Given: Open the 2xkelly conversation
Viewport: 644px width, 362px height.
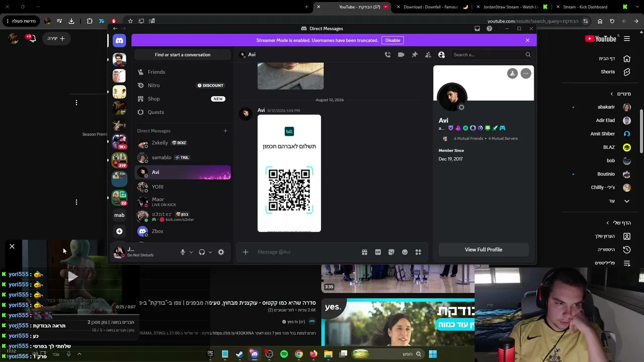Looking at the screenshot, I should pyautogui.click(x=183, y=143).
